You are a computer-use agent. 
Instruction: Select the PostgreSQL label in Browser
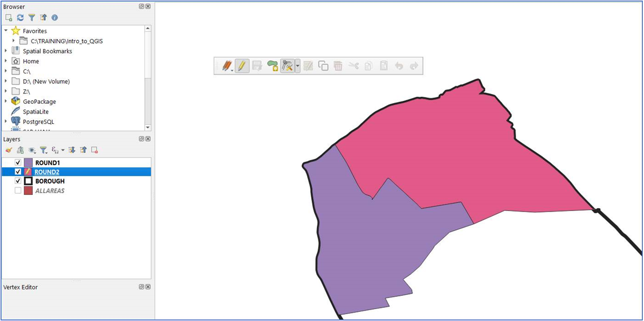(x=38, y=122)
